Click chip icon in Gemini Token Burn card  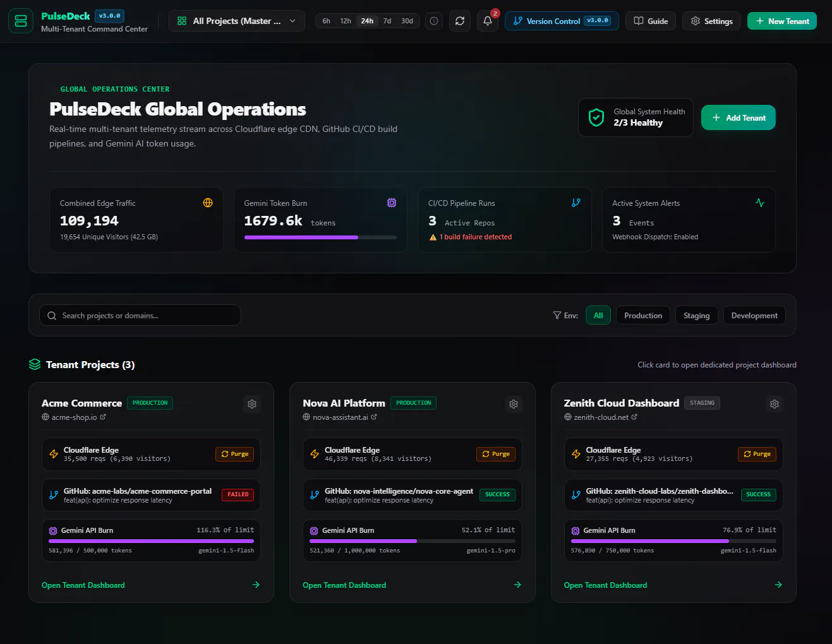pyautogui.click(x=392, y=203)
